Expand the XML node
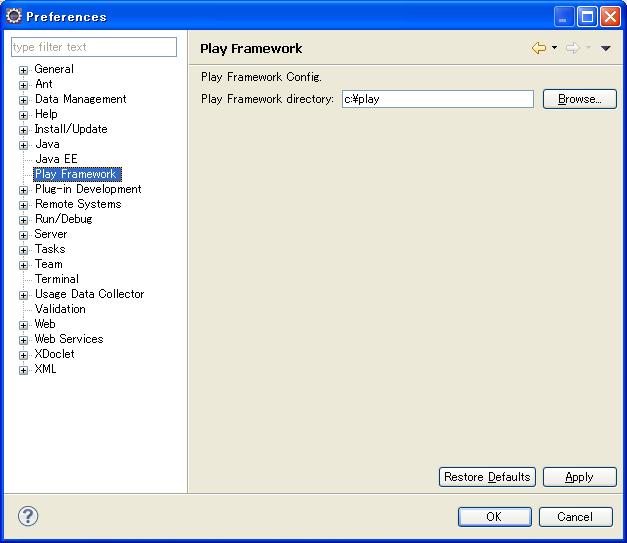Screen dimensions: 627x543 click(24, 370)
